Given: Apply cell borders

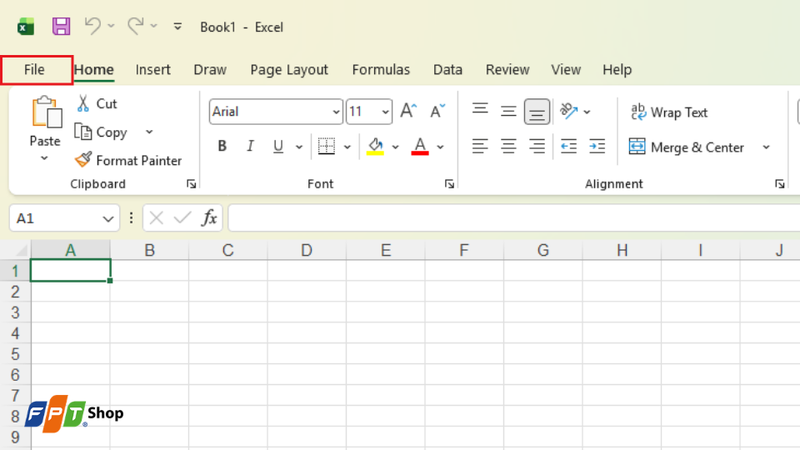Looking at the screenshot, I should [x=327, y=146].
